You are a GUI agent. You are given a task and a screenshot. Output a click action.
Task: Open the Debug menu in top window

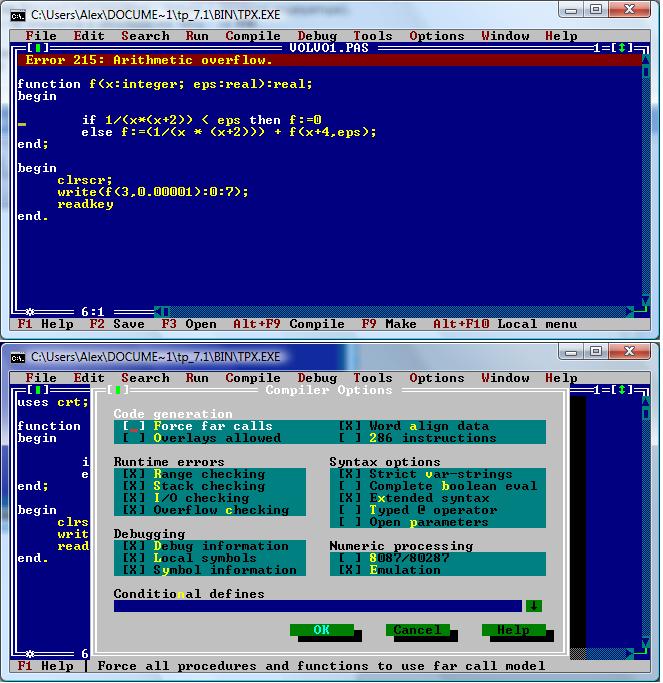click(317, 36)
